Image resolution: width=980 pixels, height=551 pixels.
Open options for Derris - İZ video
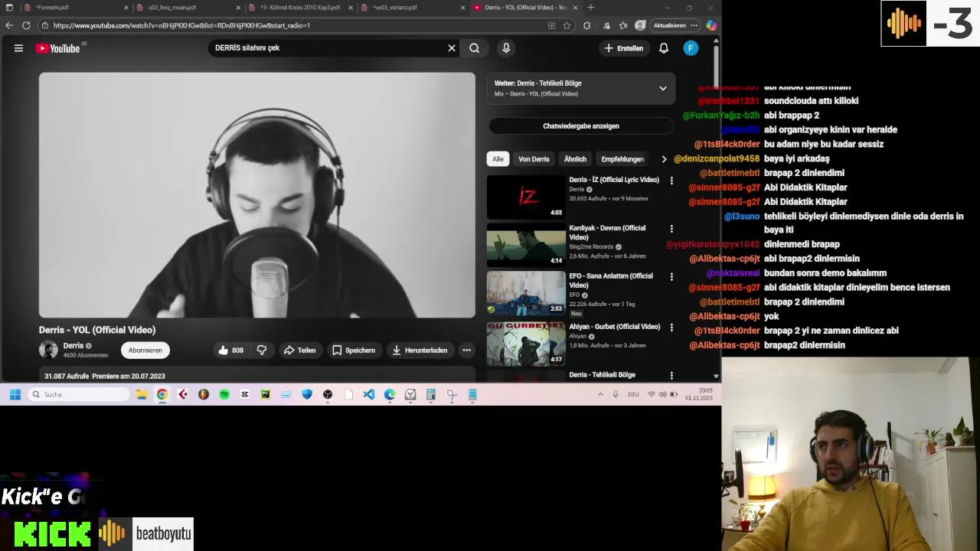[x=671, y=181]
